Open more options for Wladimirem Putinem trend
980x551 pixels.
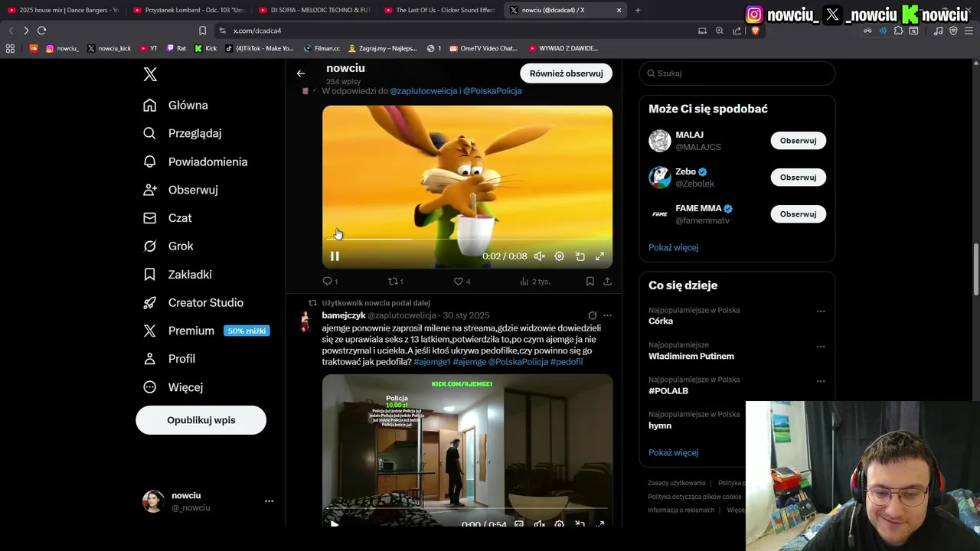click(821, 347)
